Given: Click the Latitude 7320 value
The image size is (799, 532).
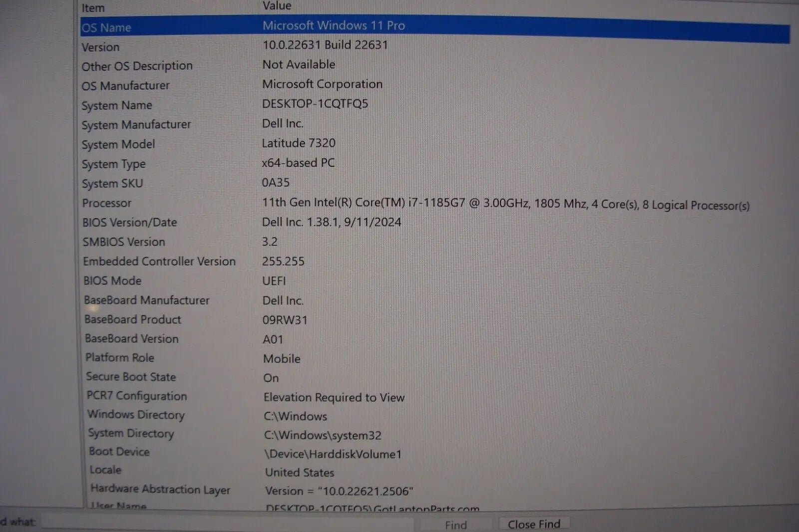Looking at the screenshot, I should click(x=299, y=143).
